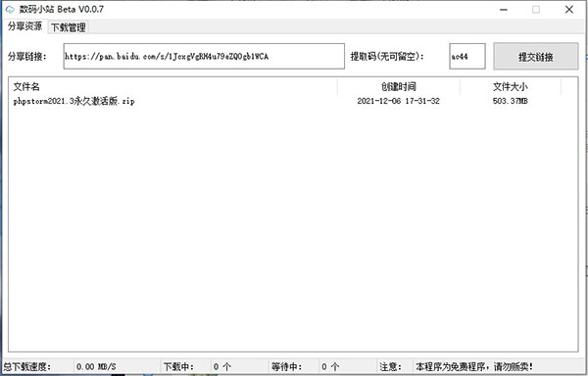
Task: Click the 文件大小 column header
Action: tap(510, 87)
